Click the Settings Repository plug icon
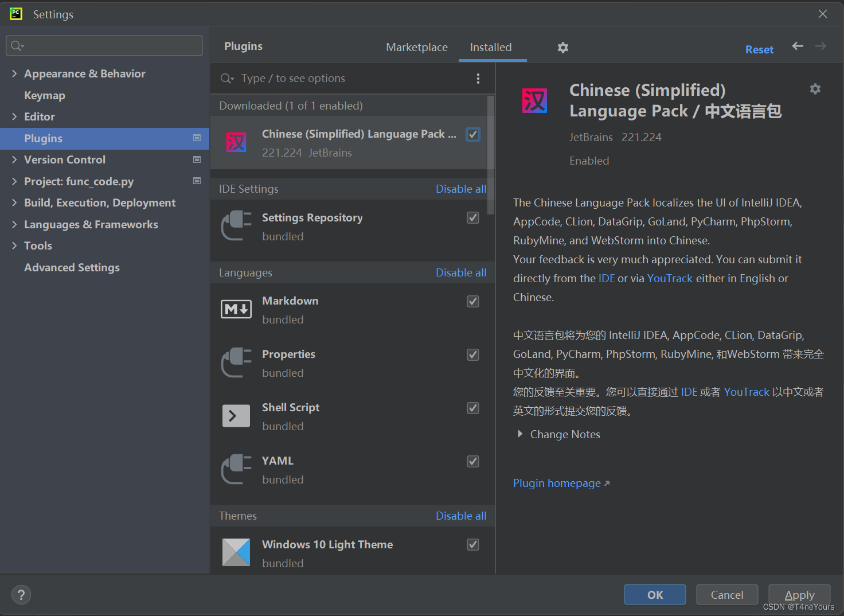The height and width of the screenshot is (616, 844). click(236, 226)
